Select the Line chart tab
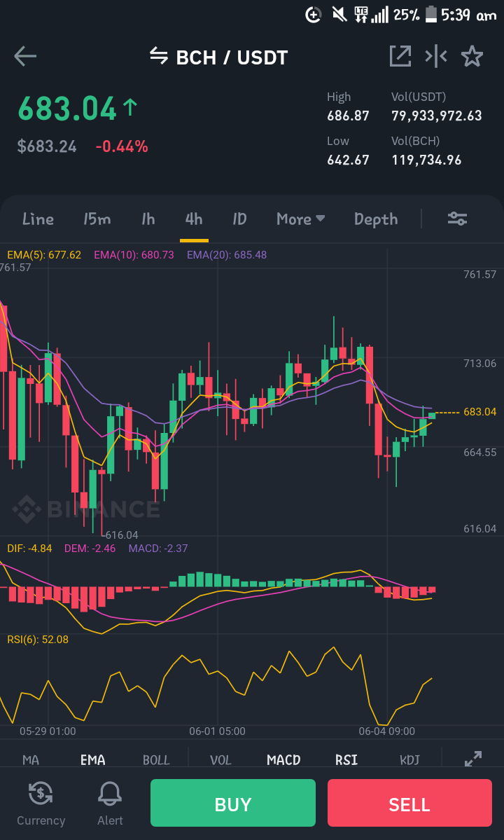 [38, 219]
